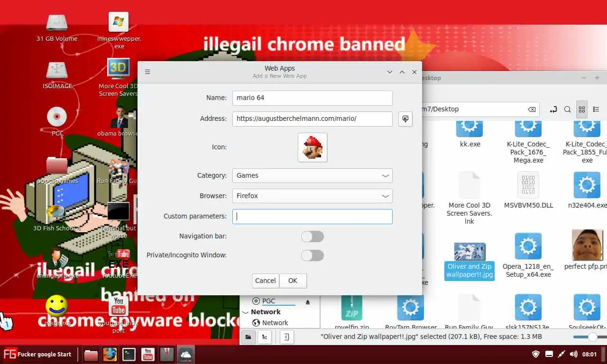Switch file manager to list view
This screenshot has width=607, height=364.
pyautogui.click(x=596, y=109)
